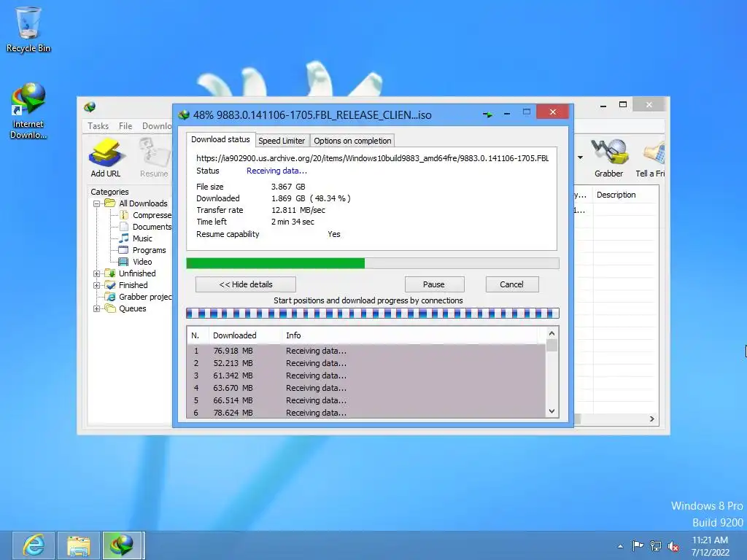Click the Hide details button
Screen dimensions: 747x560
246,284
